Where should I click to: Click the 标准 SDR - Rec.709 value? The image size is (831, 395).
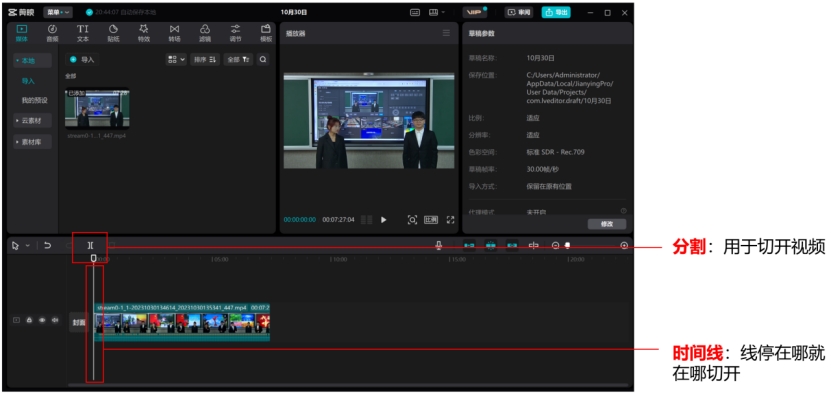click(x=555, y=152)
